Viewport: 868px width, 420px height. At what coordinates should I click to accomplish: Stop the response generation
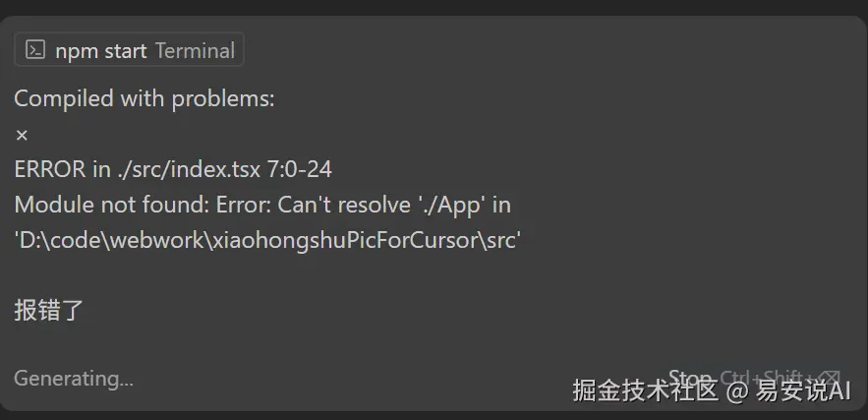pos(689,379)
